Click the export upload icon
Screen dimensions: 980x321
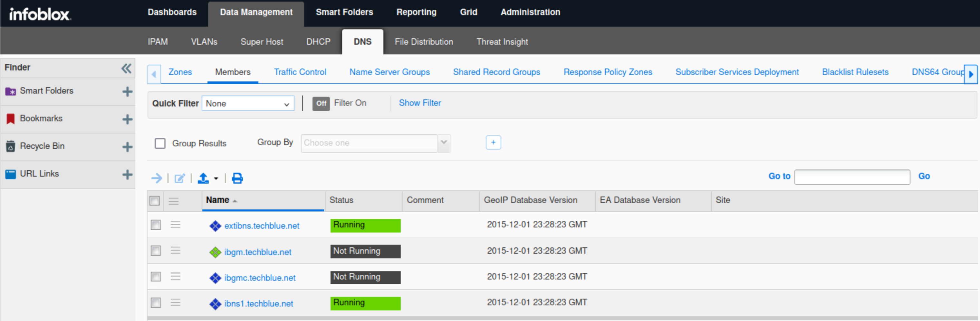click(203, 178)
